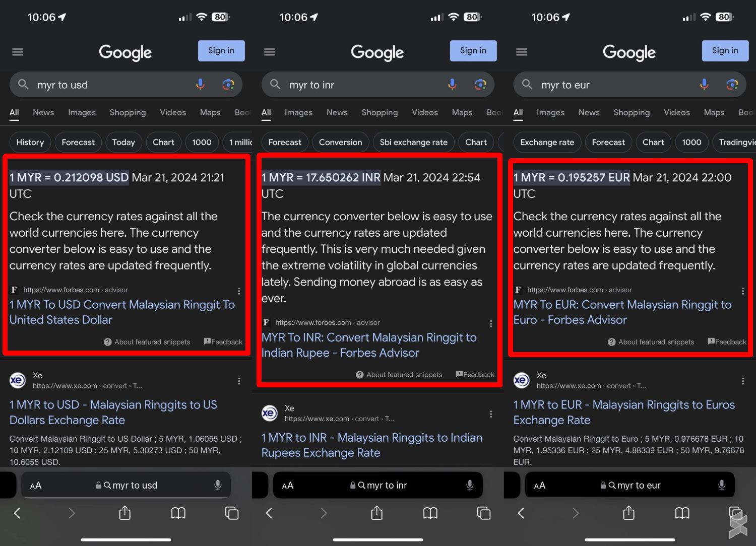Select the Forecast filter chip
The height and width of the screenshot is (546, 756).
(x=78, y=142)
